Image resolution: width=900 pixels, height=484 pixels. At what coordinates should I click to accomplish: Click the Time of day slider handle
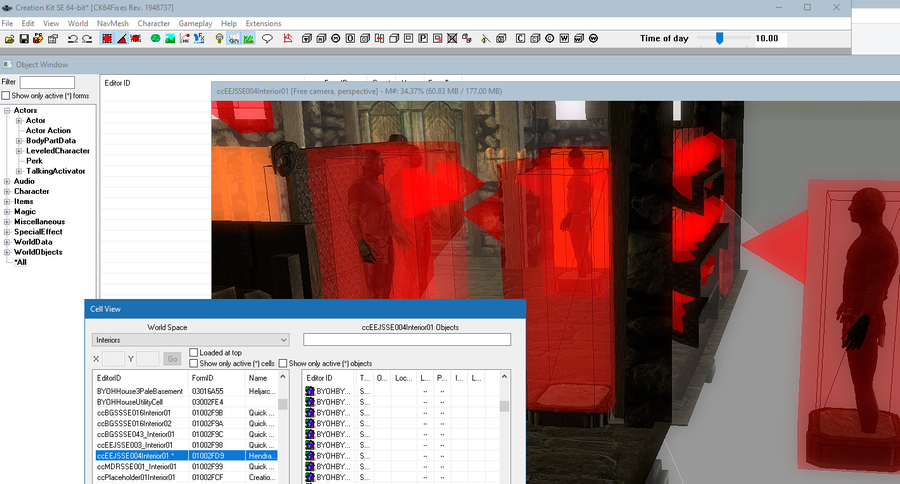tap(719, 38)
